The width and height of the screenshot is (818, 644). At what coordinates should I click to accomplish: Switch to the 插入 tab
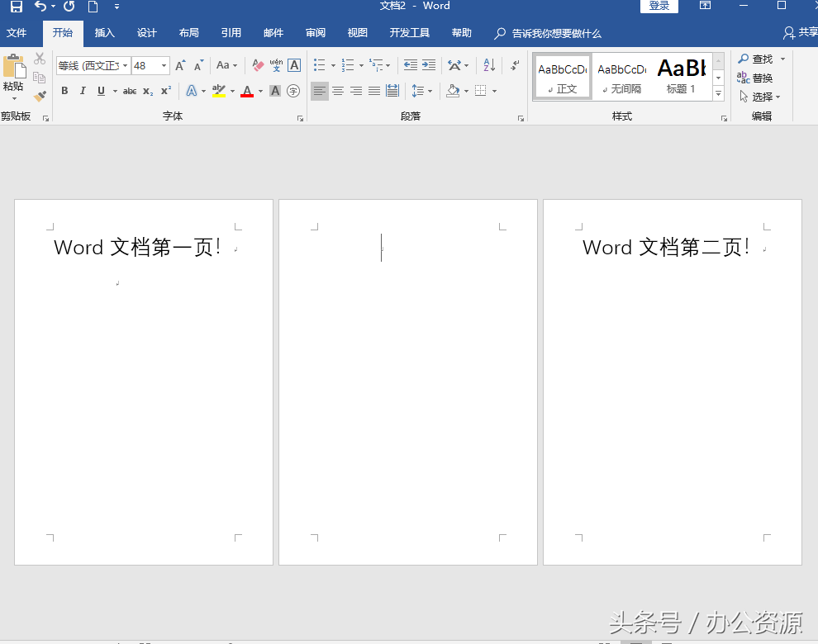104,33
